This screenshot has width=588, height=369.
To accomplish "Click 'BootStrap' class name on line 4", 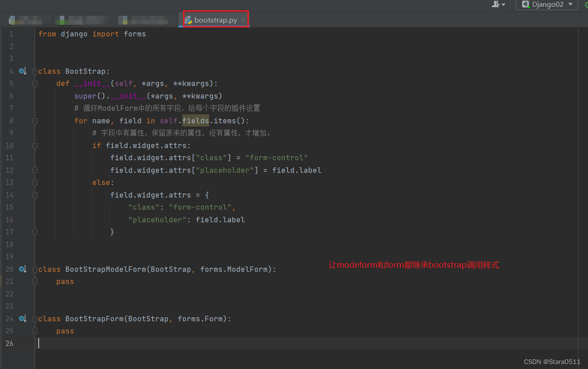I will pos(85,71).
